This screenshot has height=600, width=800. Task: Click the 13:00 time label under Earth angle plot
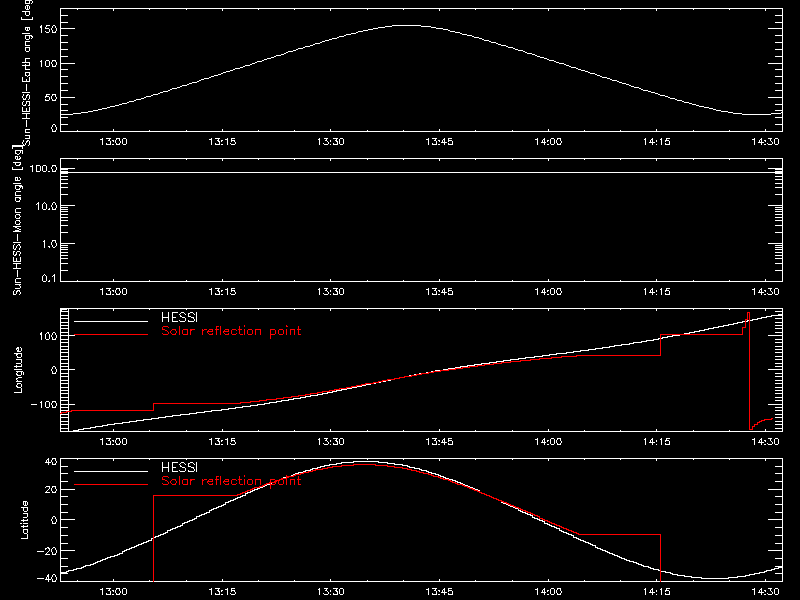113,142
